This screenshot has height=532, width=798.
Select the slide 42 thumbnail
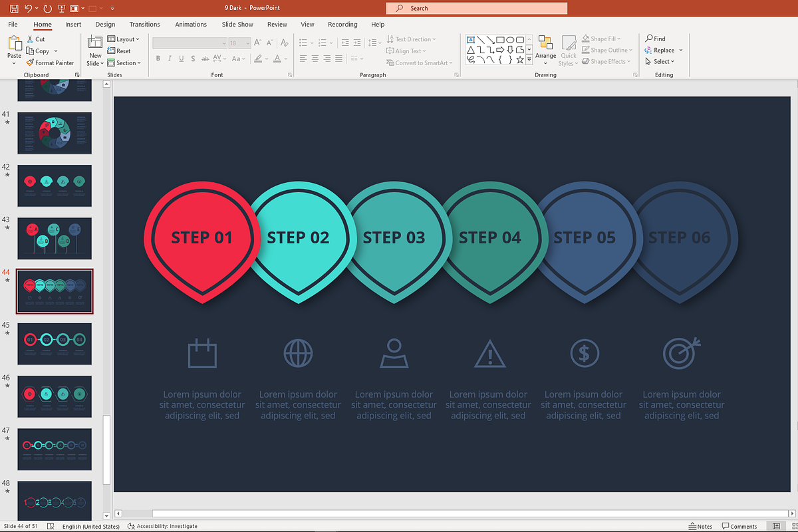[x=55, y=186]
